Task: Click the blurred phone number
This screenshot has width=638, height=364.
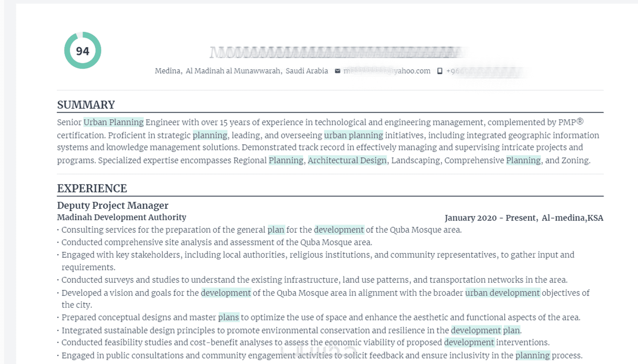Action: (x=484, y=71)
